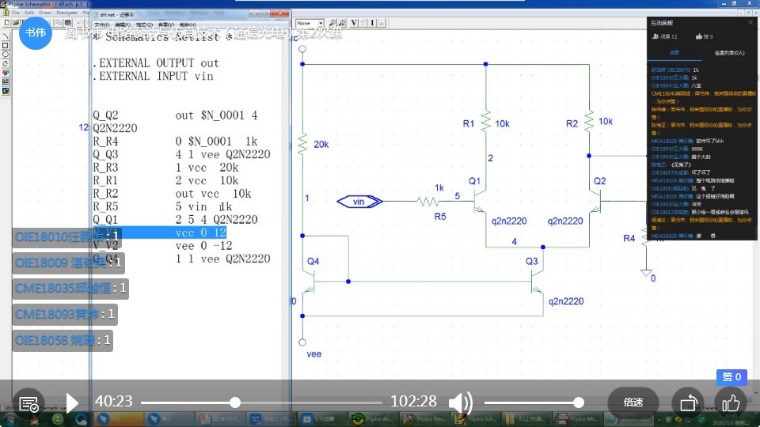Click the 书伟 blue avatar circle

pos(35,32)
